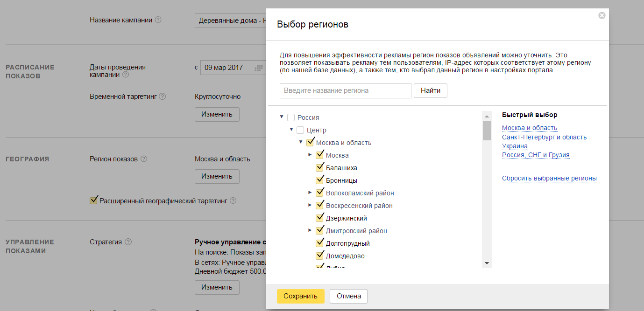Click the scrollbar up arrow in region list

tap(487, 116)
